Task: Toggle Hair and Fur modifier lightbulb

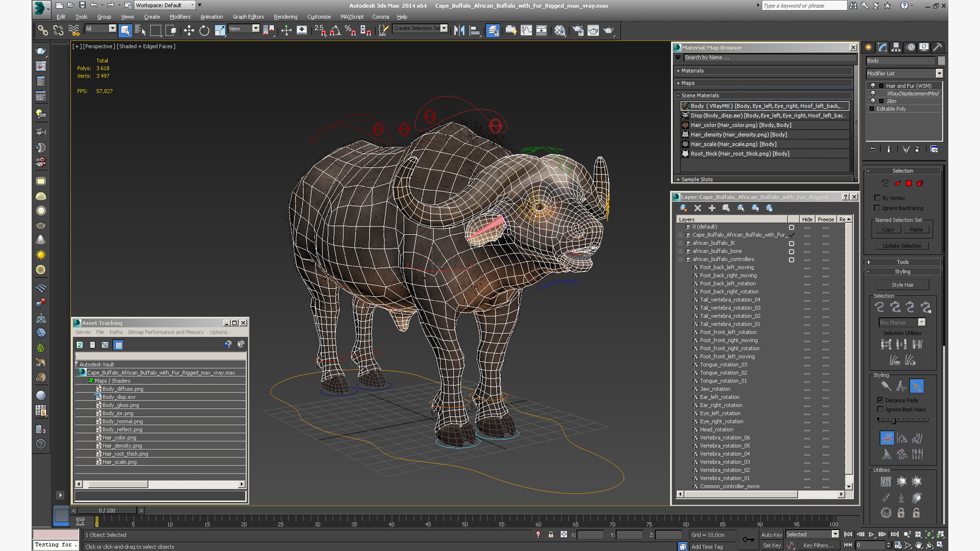Action: pos(873,86)
